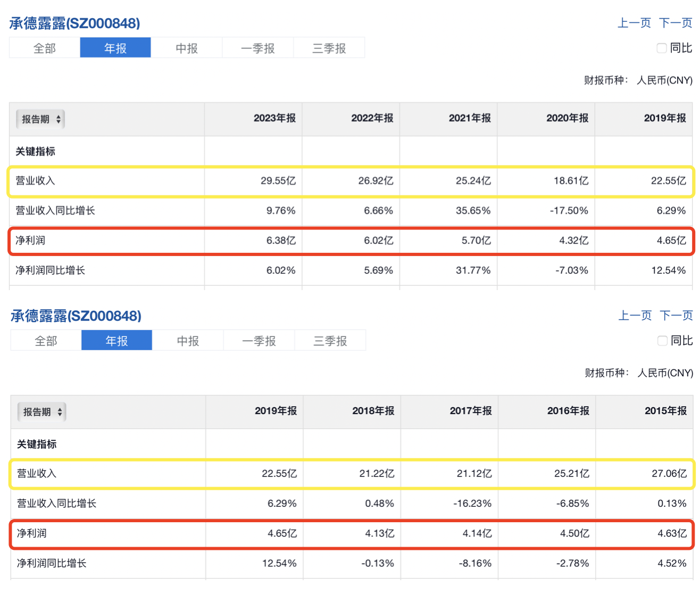700x593 pixels.
Task: Go to 下一页 in bottom panel
Action: (677, 316)
